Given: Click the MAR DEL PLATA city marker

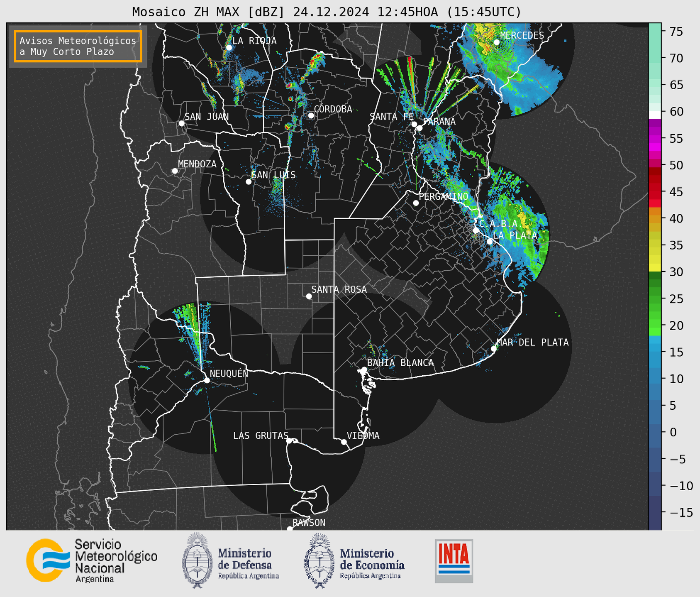Looking at the screenshot, I should pyautogui.click(x=493, y=349).
